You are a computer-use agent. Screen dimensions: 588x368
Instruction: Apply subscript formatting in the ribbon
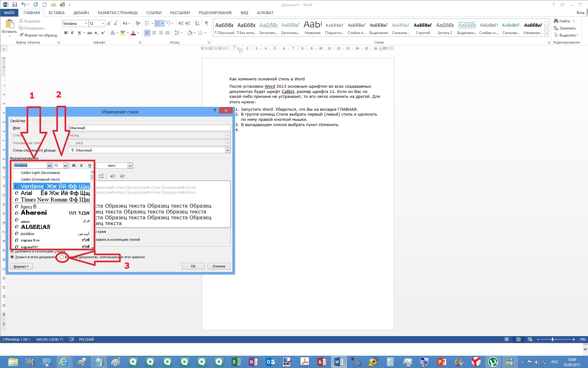point(96,33)
